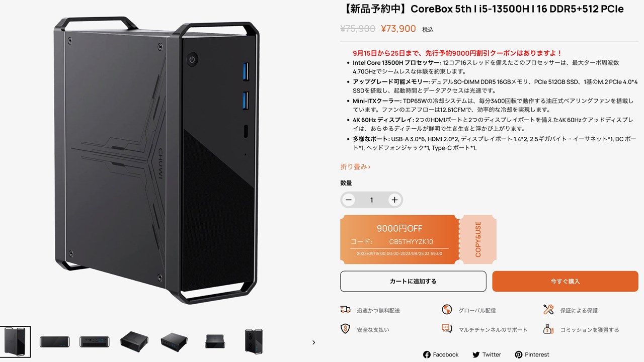Buy now with 今すぐ購入 button
The image size is (644, 362).
click(x=565, y=281)
